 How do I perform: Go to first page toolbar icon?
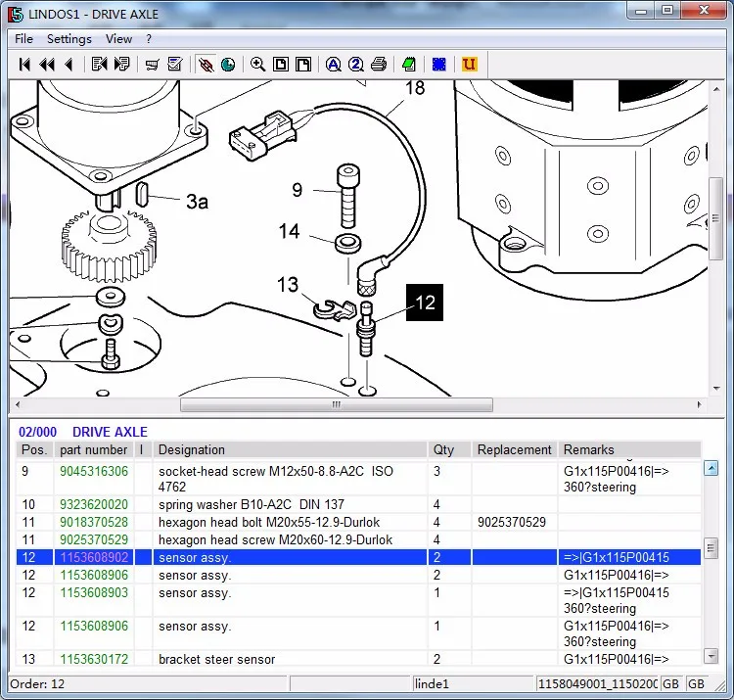(24, 65)
